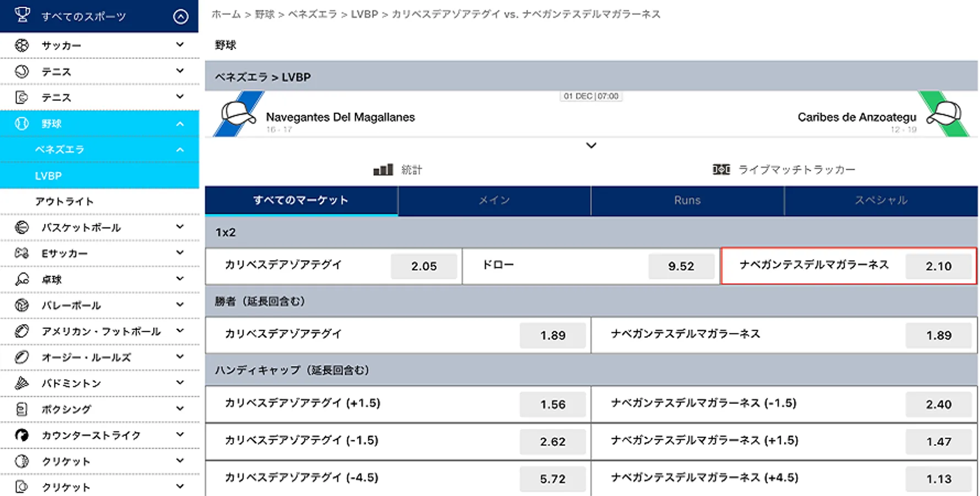Open ベネズエラ breadcrumb link
980x496 pixels.
pyautogui.click(x=313, y=14)
